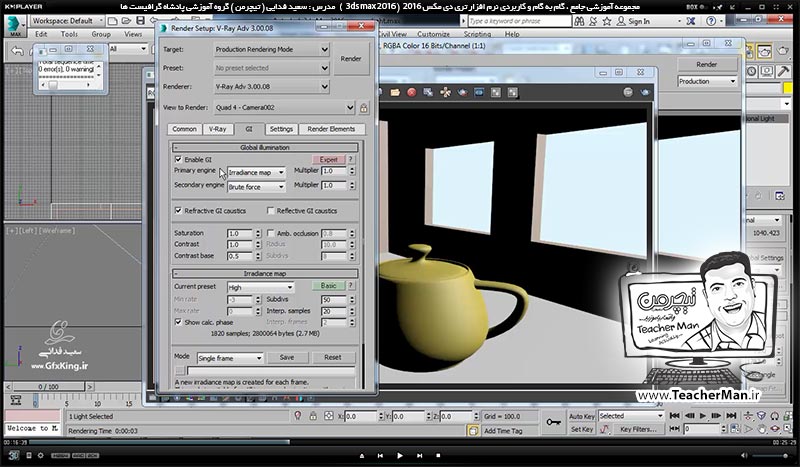Go to start with timeline transport button

tap(674, 416)
